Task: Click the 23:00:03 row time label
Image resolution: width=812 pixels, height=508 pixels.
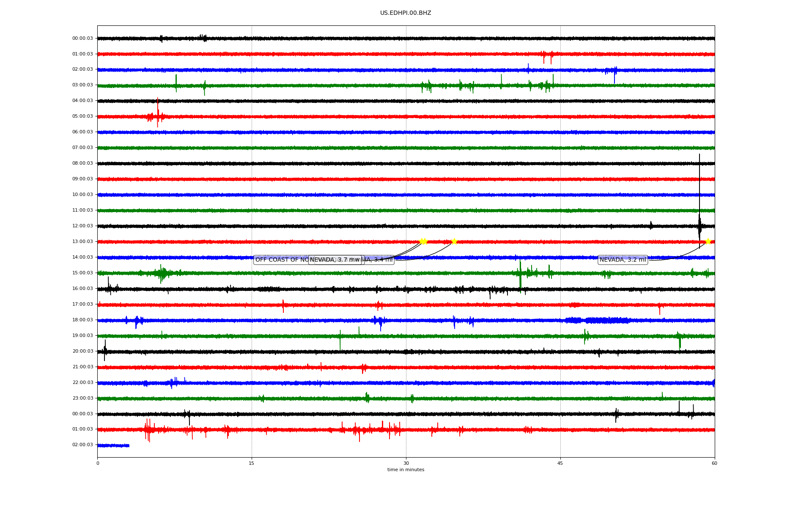Action: (x=82, y=398)
